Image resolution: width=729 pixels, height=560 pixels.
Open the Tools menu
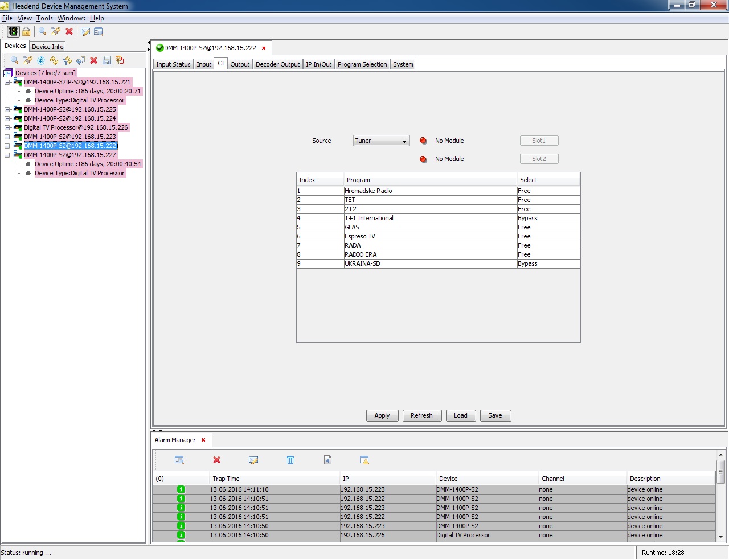[44, 18]
